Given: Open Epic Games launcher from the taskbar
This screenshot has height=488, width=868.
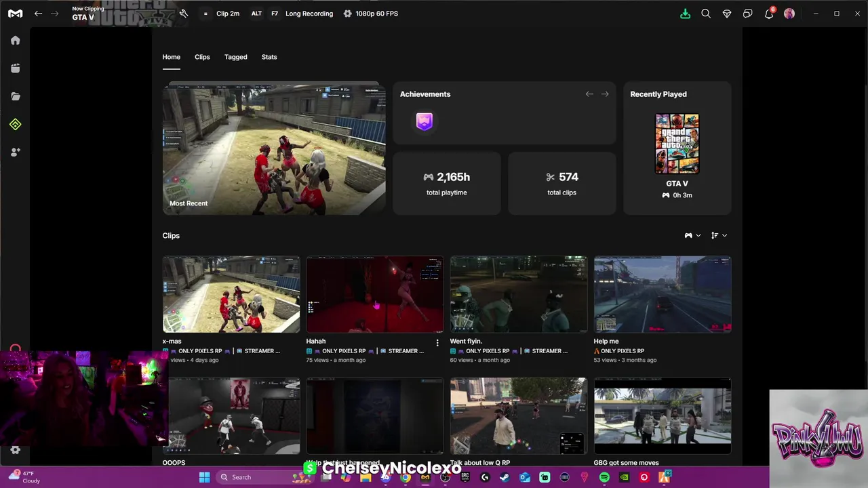Looking at the screenshot, I should pyautogui.click(x=465, y=477).
